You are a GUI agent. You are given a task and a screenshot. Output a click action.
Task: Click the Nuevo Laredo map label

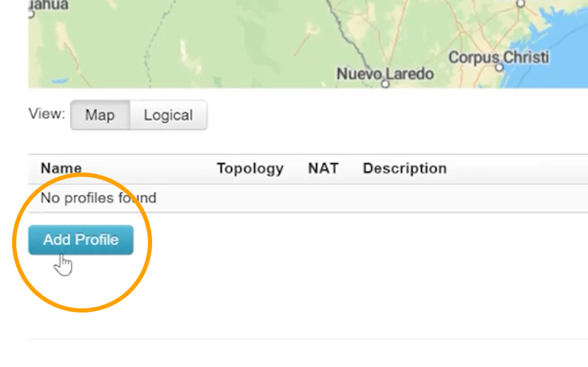click(384, 74)
